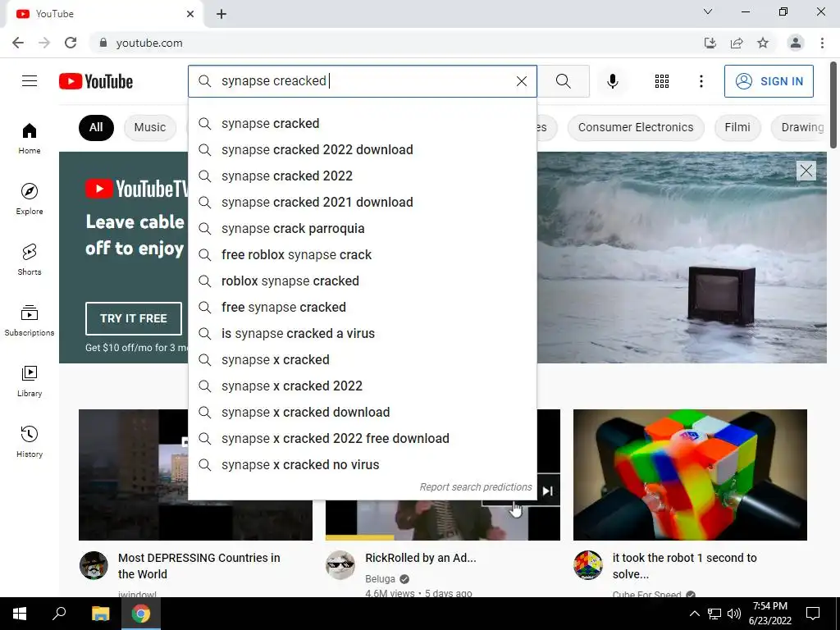
Task: Bookmark this tab with star icon
Action: [763, 43]
